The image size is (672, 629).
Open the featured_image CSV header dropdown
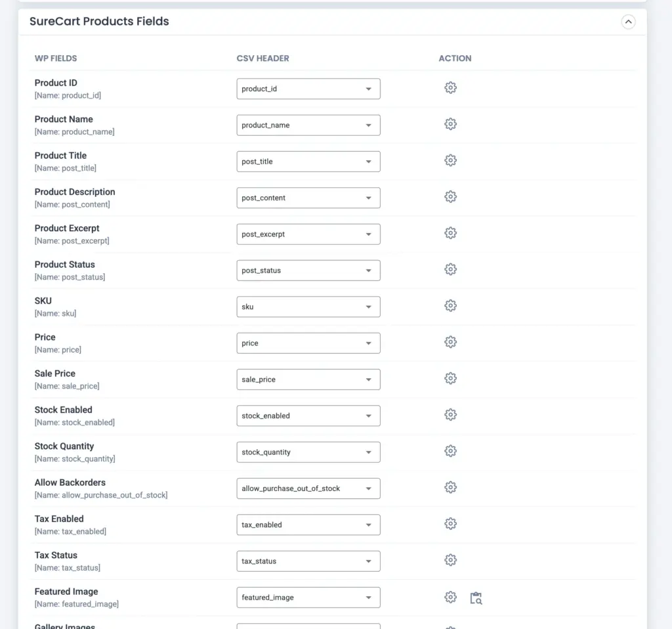308,597
